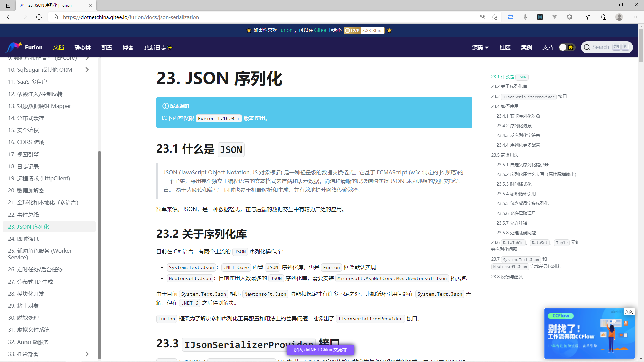Expand SqlSugar 或其他 ORM sidebar section
The width and height of the screenshot is (644, 362).
click(87, 70)
